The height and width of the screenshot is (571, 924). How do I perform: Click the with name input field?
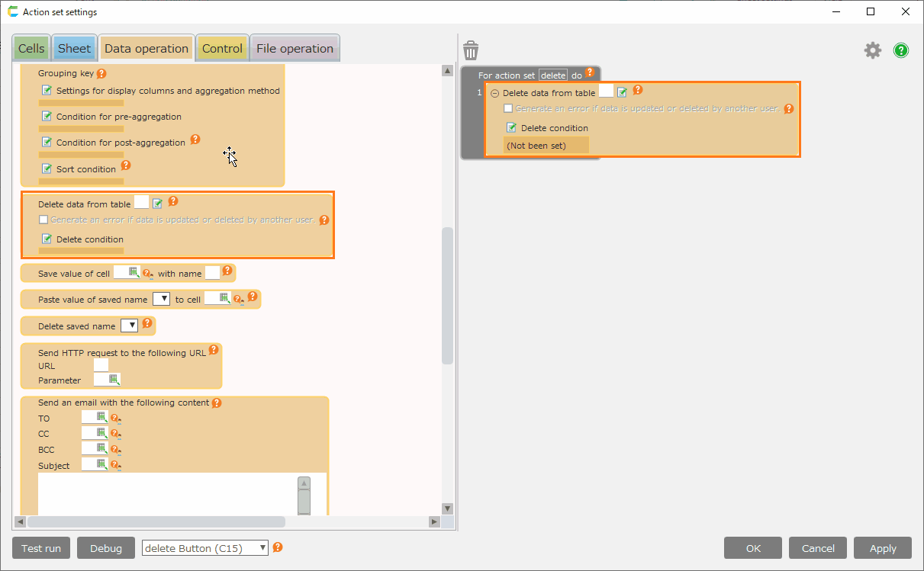point(212,273)
